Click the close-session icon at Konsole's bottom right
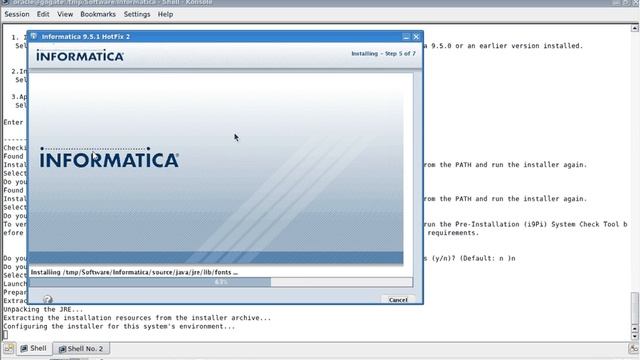This screenshot has width=640, height=360. click(633, 348)
